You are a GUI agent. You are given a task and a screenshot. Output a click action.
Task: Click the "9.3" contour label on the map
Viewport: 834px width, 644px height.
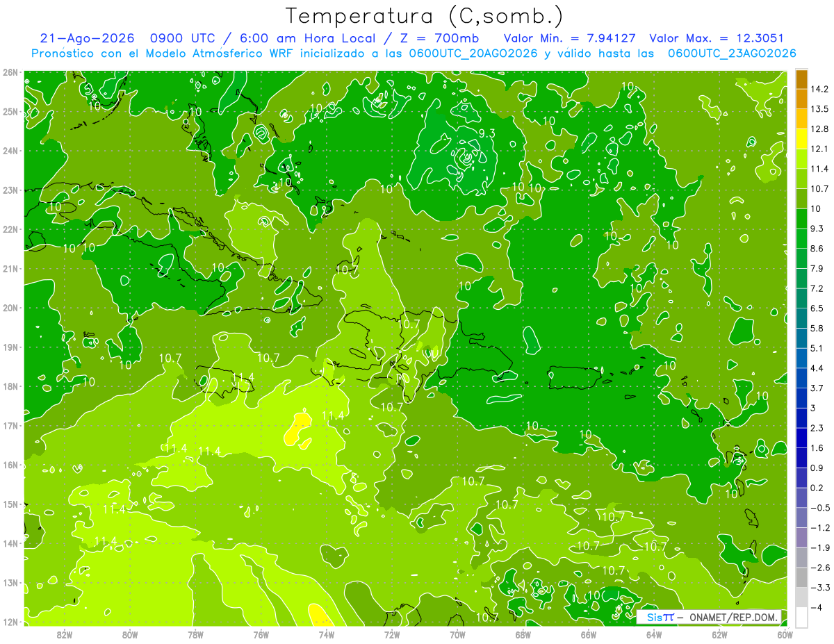coord(486,133)
